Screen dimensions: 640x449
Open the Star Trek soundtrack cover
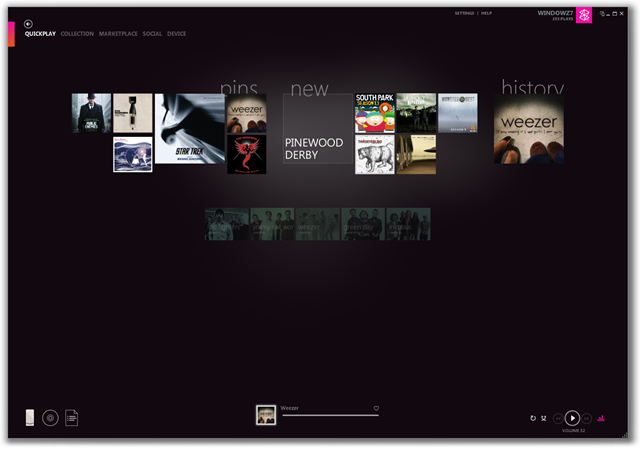pos(190,129)
